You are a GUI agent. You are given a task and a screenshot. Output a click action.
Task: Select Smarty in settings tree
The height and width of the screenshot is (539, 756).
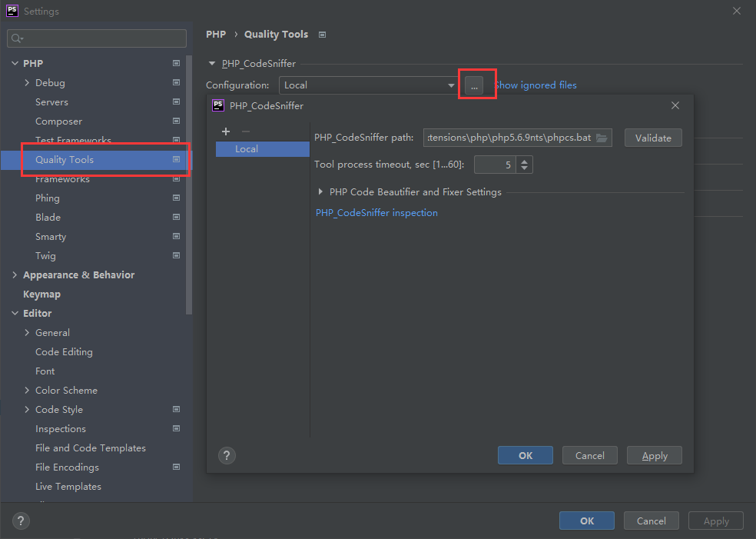[x=51, y=237]
